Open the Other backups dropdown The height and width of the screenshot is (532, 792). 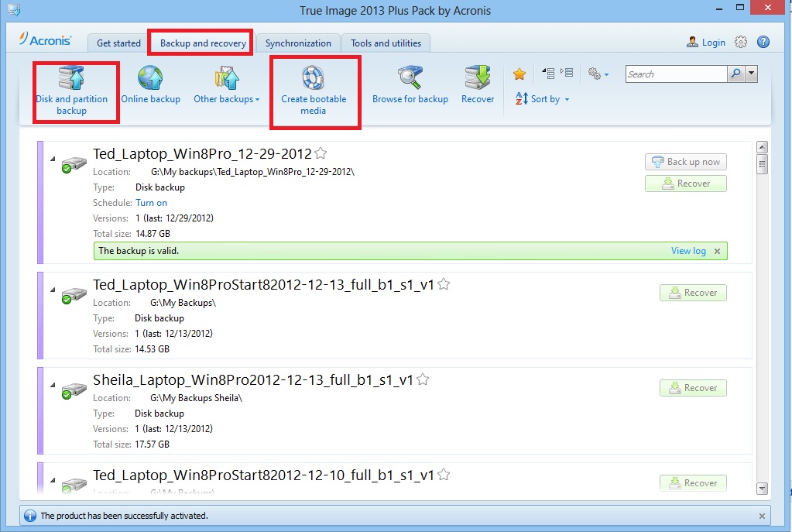click(226, 98)
